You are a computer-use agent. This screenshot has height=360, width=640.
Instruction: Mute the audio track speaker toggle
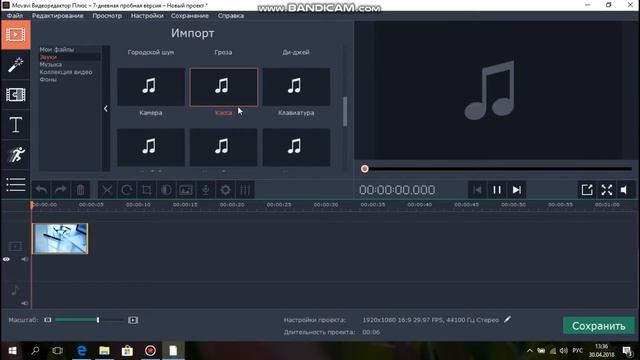(x=24, y=303)
